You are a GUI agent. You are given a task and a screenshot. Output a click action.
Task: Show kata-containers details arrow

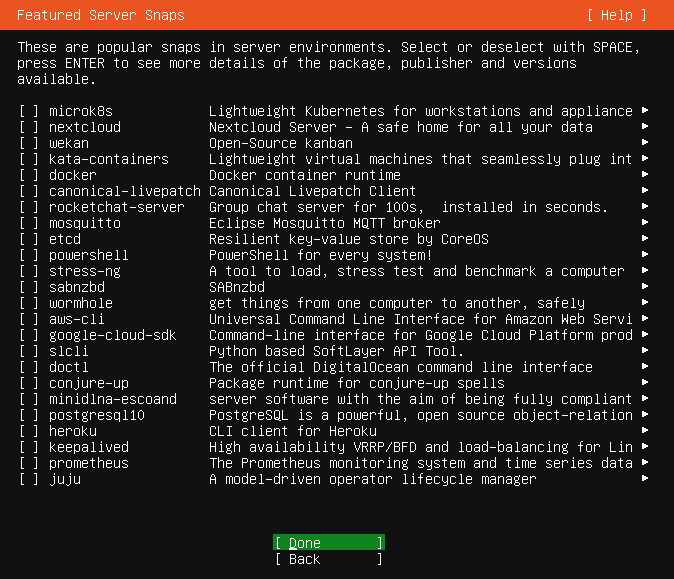(x=645, y=158)
